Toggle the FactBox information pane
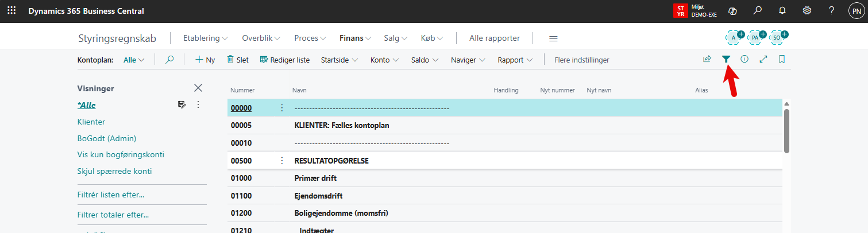This screenshot has width=868, height=233. coord(744,59)
